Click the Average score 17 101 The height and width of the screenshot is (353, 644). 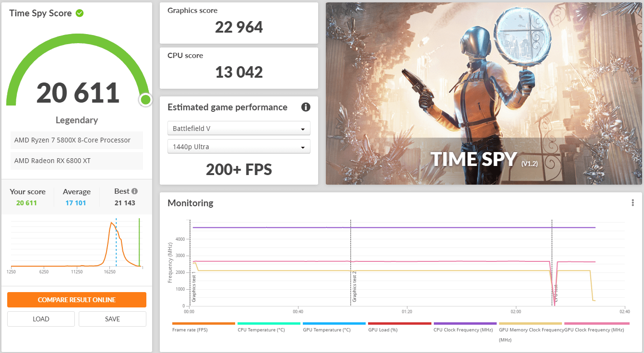pos(76,203)
